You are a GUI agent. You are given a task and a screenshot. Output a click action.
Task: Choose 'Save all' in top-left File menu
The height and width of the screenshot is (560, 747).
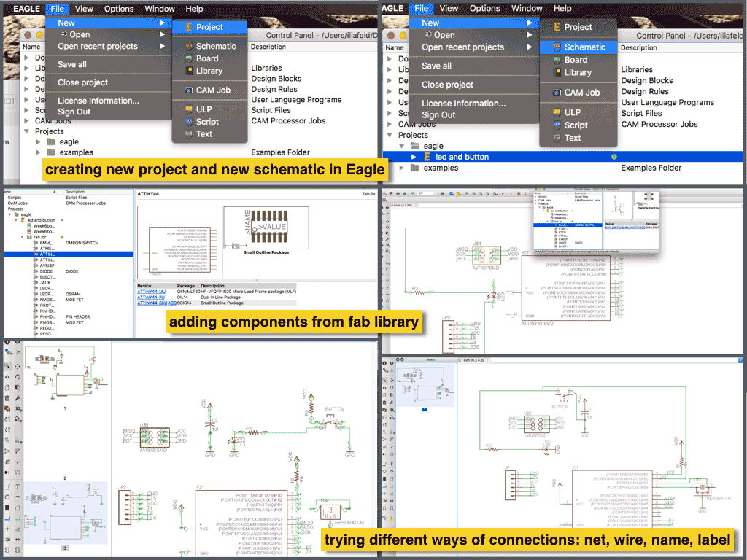72,64
